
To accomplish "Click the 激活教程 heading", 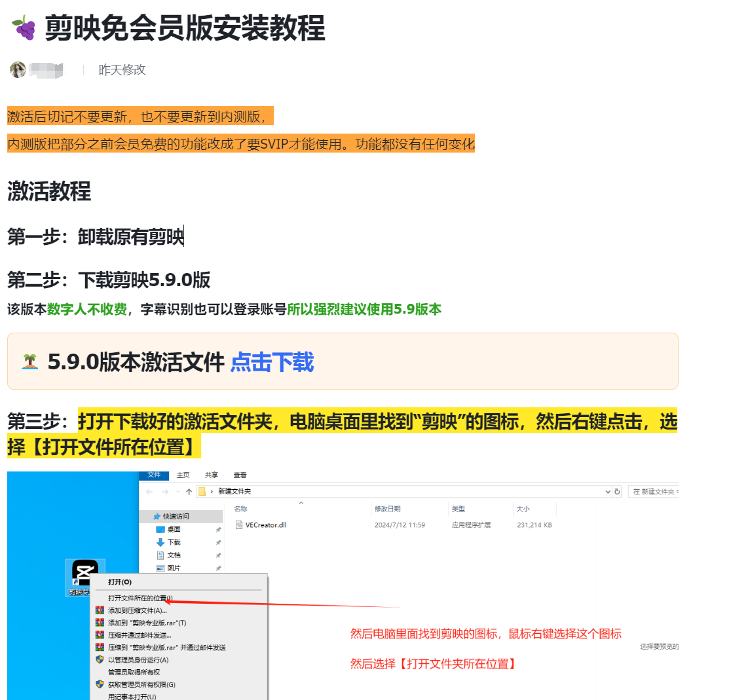I will pos(49,191).
